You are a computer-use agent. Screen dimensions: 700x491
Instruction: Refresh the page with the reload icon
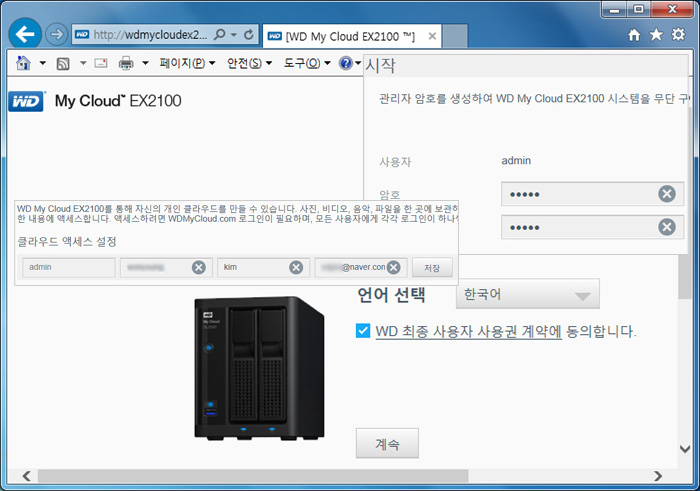click(249, 34)
